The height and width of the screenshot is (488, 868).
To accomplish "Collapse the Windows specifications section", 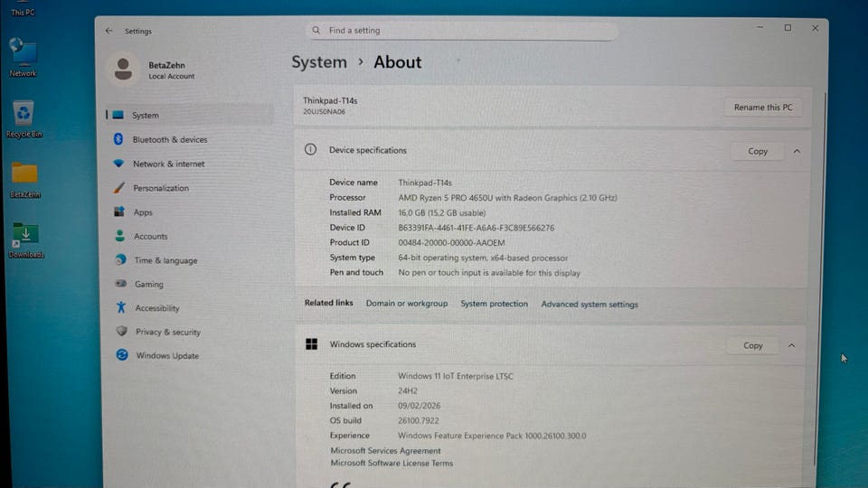I will 792,345.
